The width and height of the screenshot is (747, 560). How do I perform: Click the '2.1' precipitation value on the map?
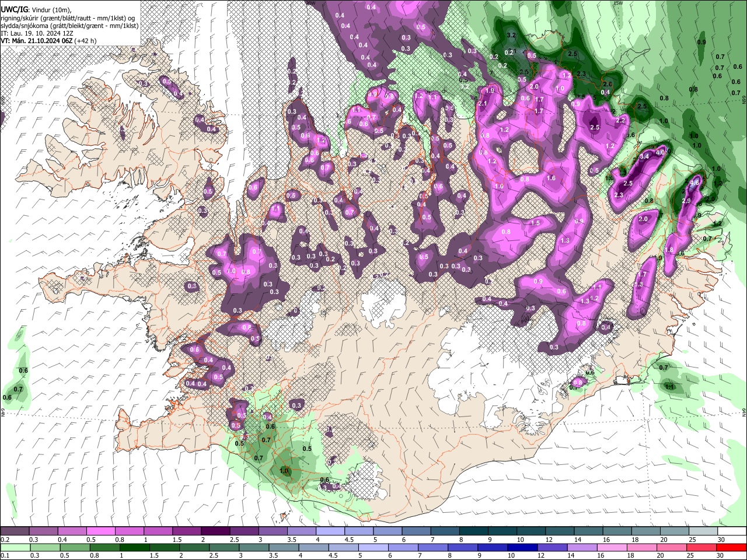482,103
